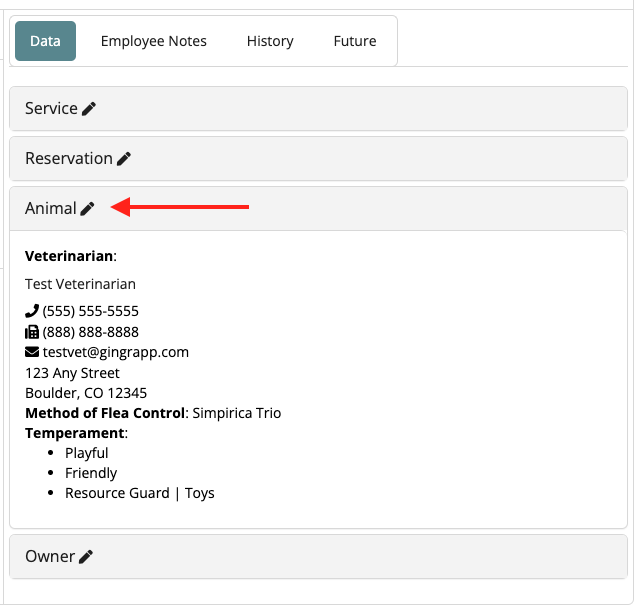Select the Data tab
The width and height of the screenshot is (644, 612).
(x=45, y=41)
